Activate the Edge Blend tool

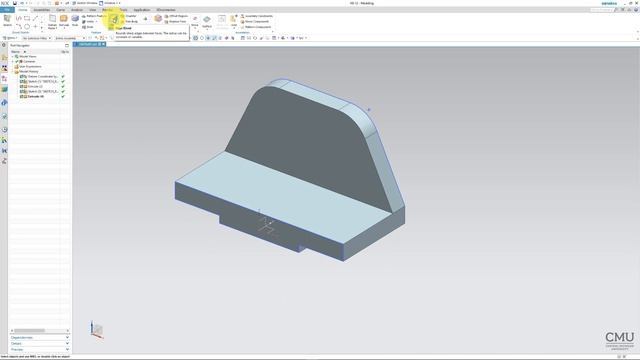(115, 20)
